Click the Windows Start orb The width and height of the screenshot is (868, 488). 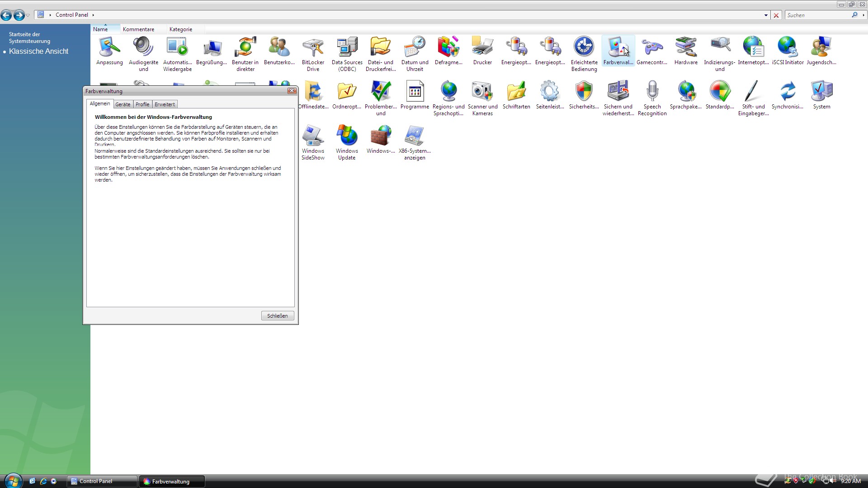(x=13, y=481)
